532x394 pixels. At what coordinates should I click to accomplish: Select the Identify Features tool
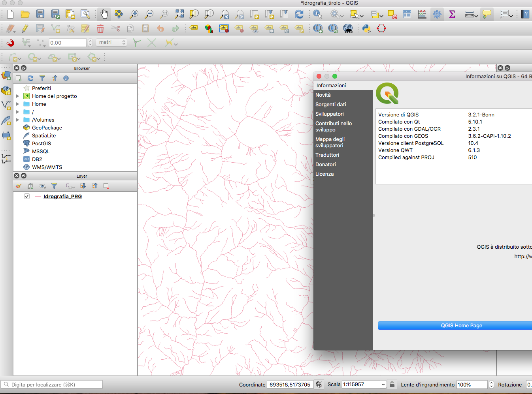[x=318, y=14]
